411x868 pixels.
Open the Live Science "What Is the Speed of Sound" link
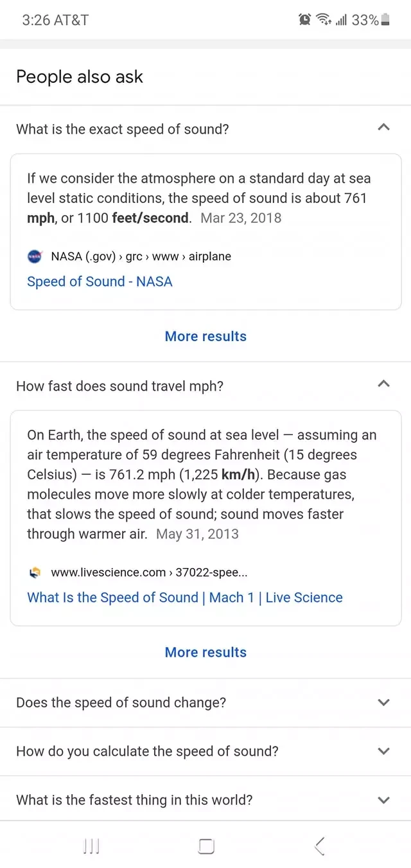[185, 598]
